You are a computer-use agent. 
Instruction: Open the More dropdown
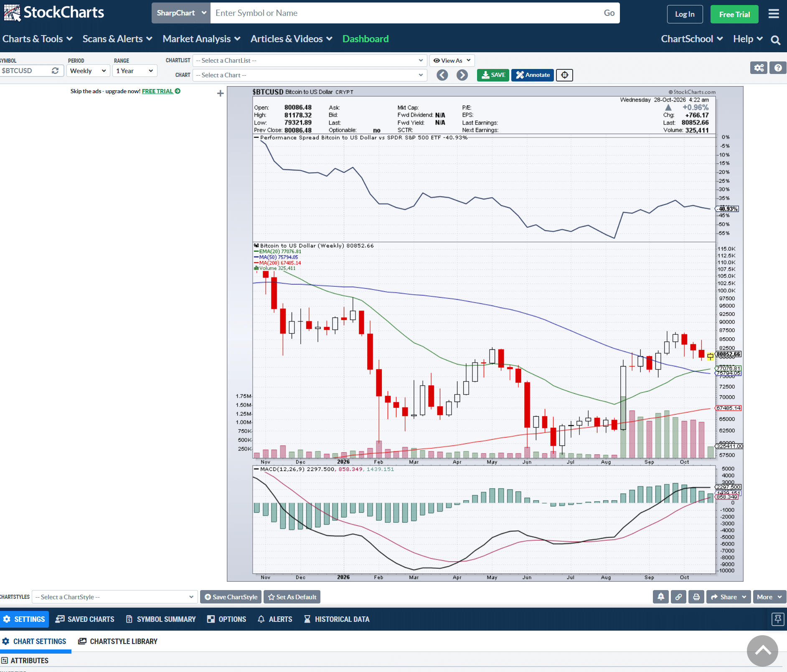coord(769,597)
